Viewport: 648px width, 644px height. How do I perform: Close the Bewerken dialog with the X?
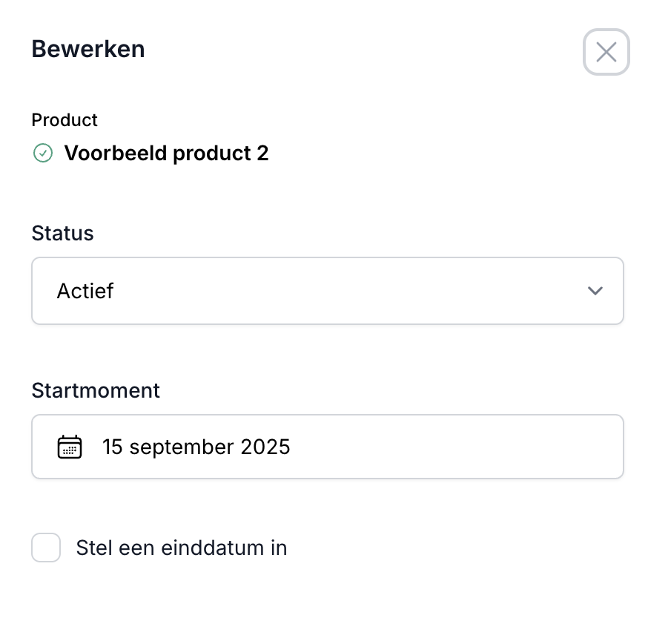point(606,52)
